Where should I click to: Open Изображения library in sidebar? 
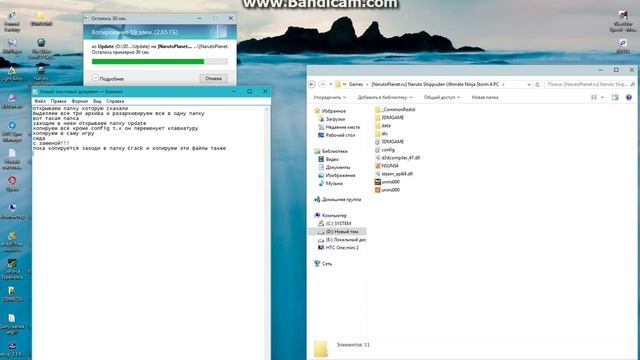tap(336, 176)
